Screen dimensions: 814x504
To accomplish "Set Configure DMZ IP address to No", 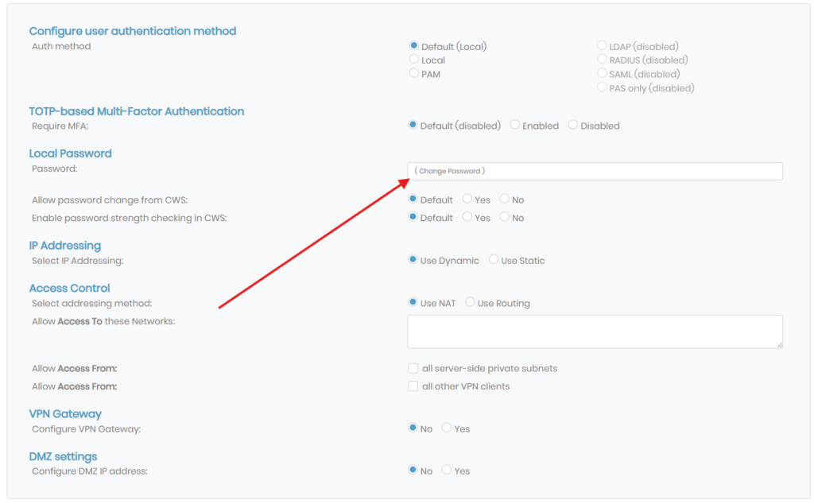I will pos(413,470).
